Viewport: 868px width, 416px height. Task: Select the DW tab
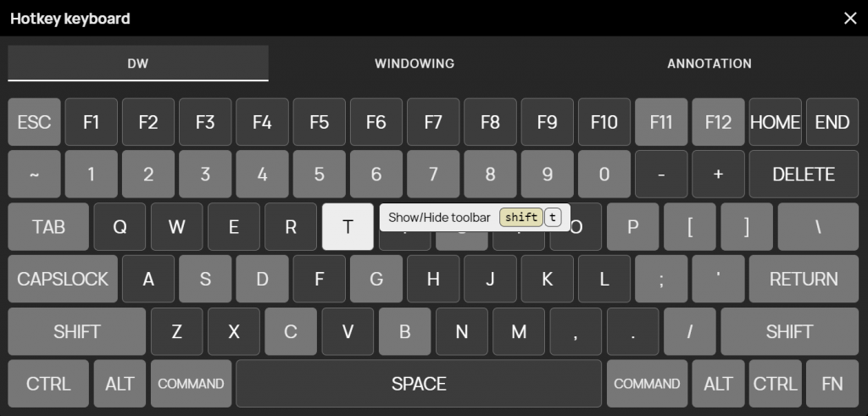(x=138, y=64)
